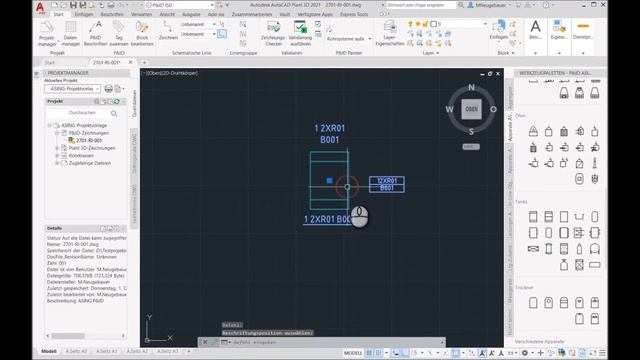Toggle the highlighted schematic line option in ribbon
Image resolution: width=640 pixels, height=360 pixels.
tap(222, 34)
